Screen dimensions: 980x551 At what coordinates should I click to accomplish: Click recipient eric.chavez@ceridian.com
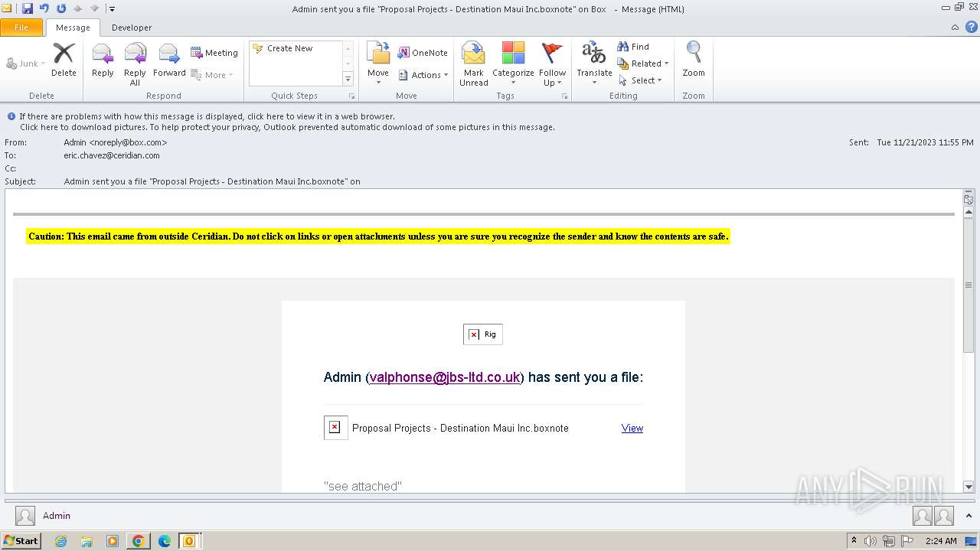(x=112, y=155)
